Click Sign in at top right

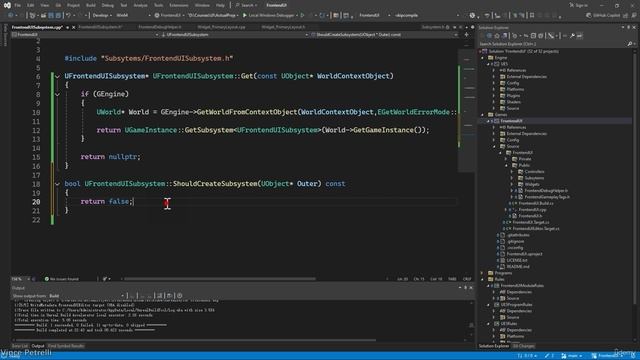point(578,5)
